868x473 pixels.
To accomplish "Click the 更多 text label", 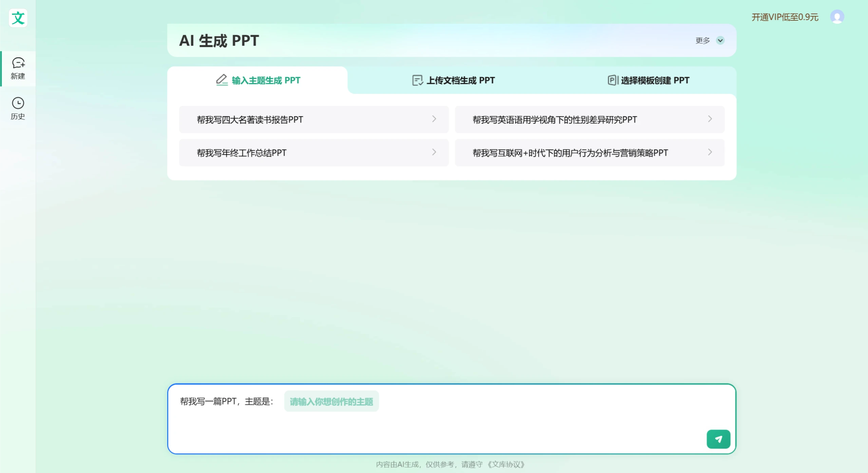I will coord(703,40).
